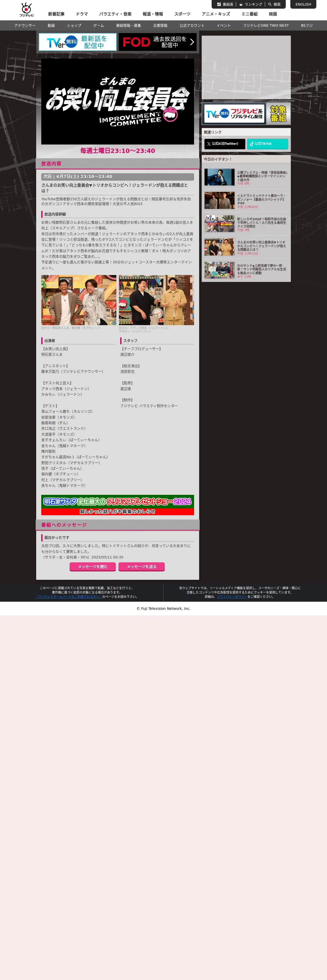Click 明石家さんま cast name
327x980 pixels.
[52, 355]
